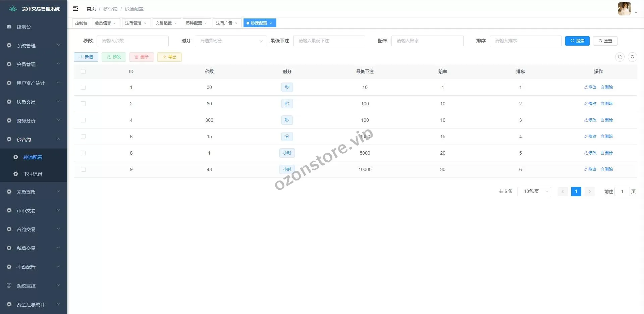Delete the row with ID 9
Image resolution: width=644 pixels, height=314 pixels.
pyautogui.click(x=607, y=169)
